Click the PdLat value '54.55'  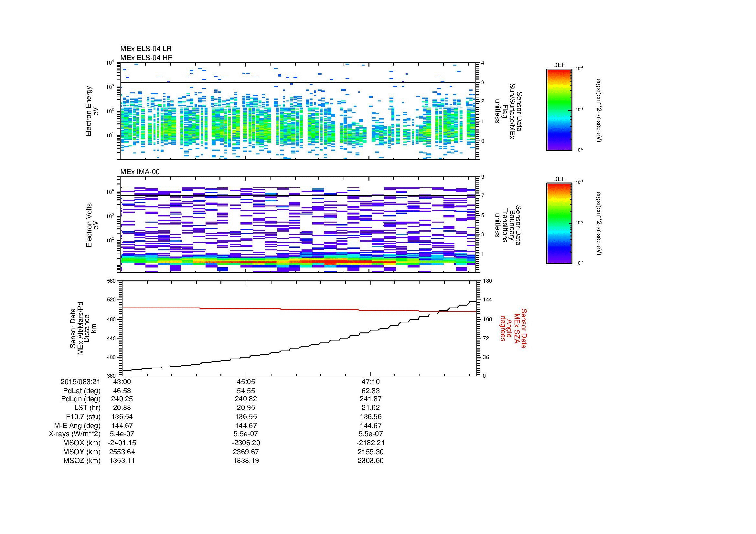(x=246, y=391)
